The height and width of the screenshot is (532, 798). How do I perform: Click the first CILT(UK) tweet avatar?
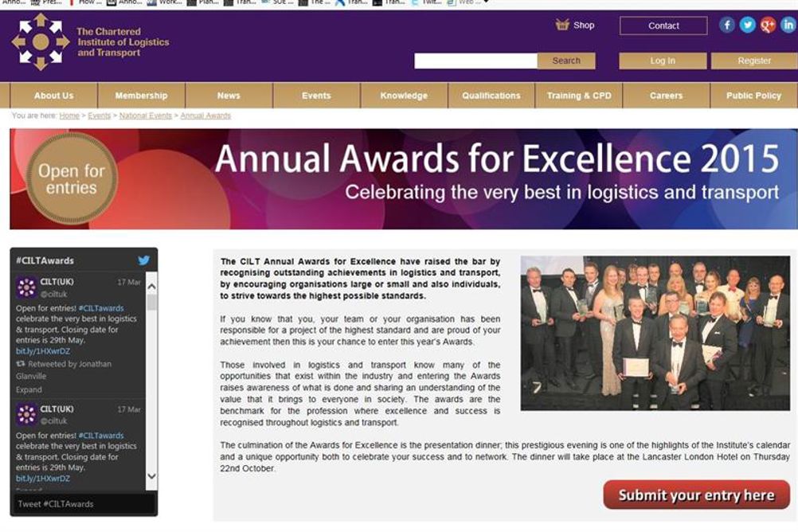(x=26, y=288)
